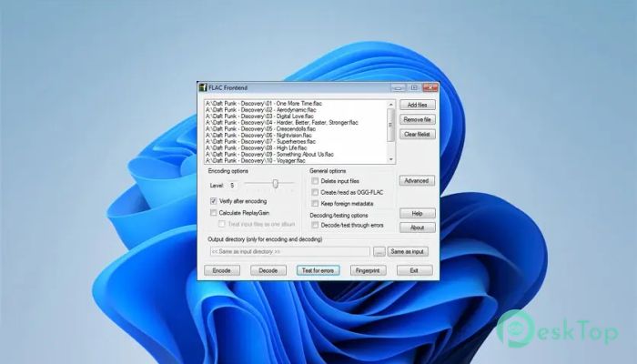The height and width of the screenshot is (364, 637).
Task: Click the Level value field showing 5
Action: point(233,186)
